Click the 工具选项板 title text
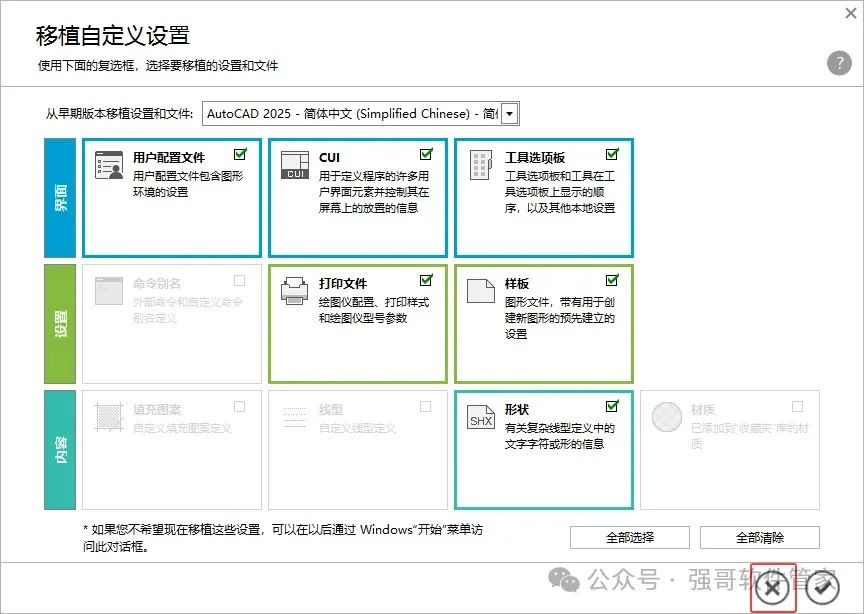The height and width of the screenshot is (614, 864). [x=534, y=158]
